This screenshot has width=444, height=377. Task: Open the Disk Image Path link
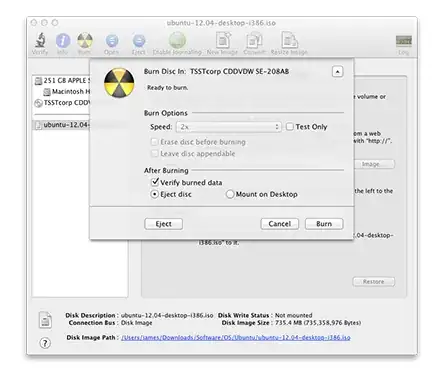pos(236,338)
